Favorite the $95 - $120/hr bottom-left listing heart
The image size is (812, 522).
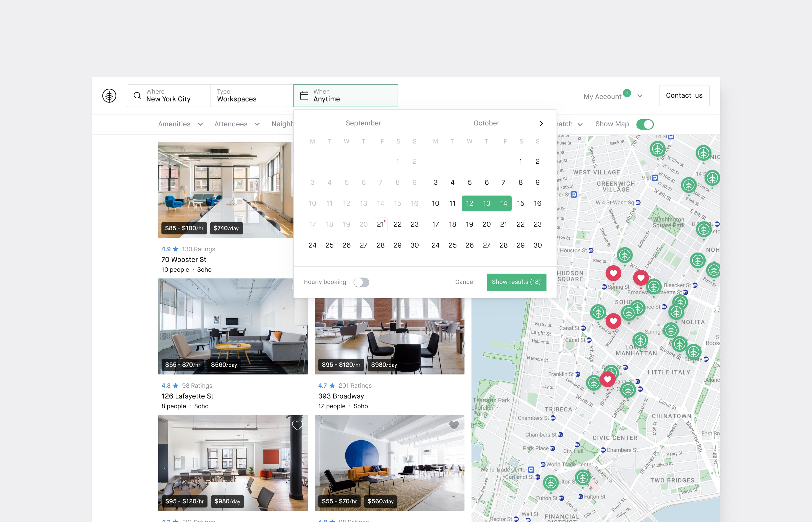pos(297,425)
